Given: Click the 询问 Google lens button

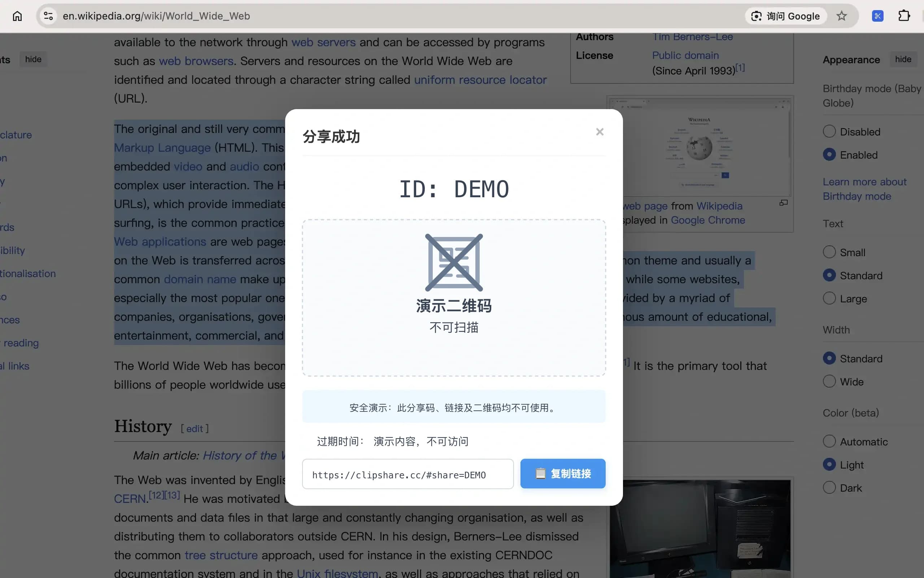Looking at the screenshot, I should pos(786,16).
